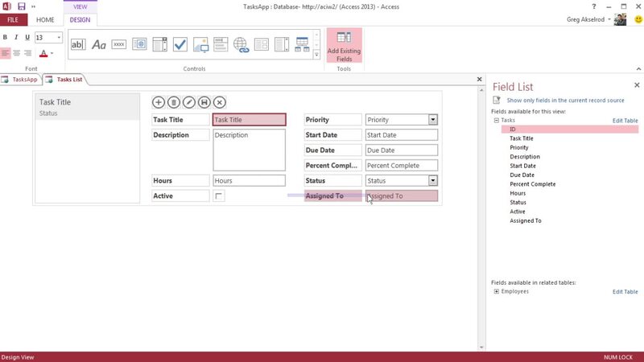644x362 pixels.
Task: Switch to the TasksApp document tab
Action: 24,80
